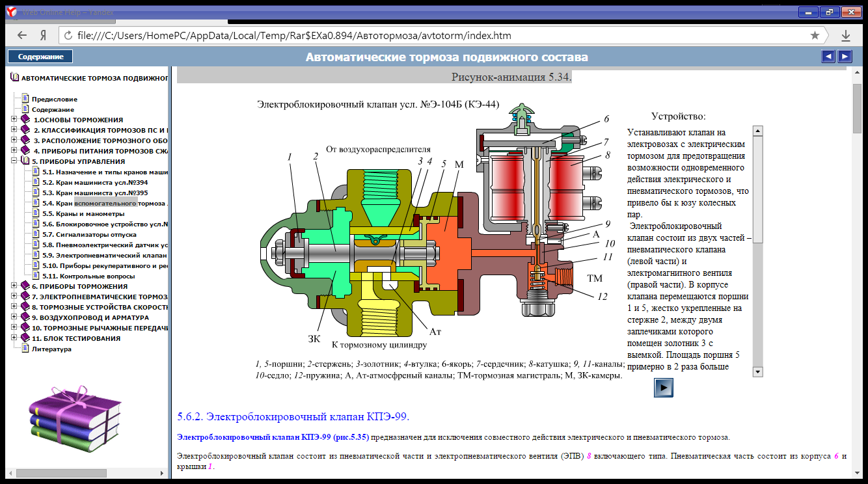Expand 6. ПРИБОРЫ ТОРМОЖЕНИЯ section
This screenshot has width=868, height=484.
(14, 286)
